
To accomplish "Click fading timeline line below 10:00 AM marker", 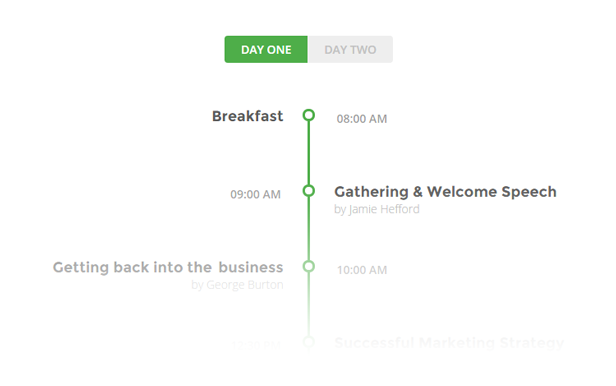I will coord(309,304).
